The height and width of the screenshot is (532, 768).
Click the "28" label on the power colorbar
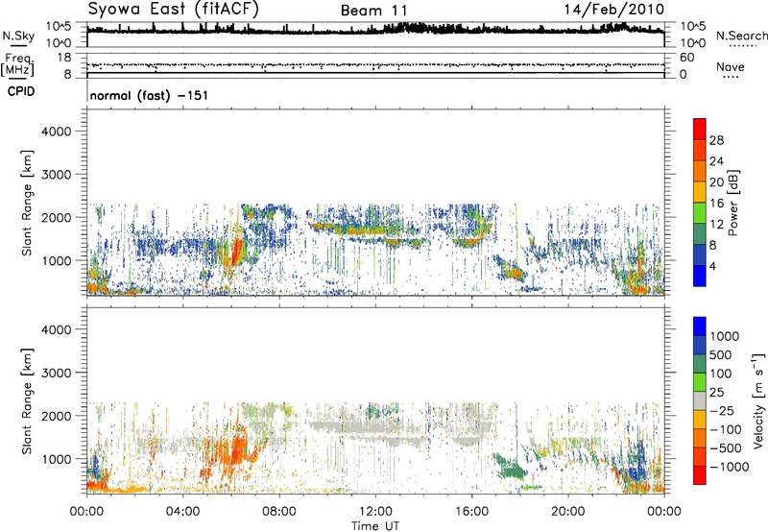tap(716, 140)
